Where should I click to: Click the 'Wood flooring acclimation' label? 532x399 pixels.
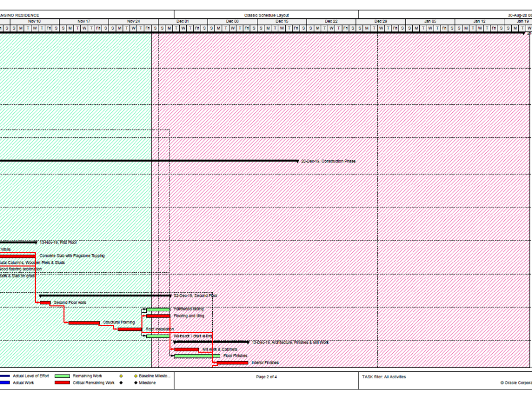tap(21, 269)
